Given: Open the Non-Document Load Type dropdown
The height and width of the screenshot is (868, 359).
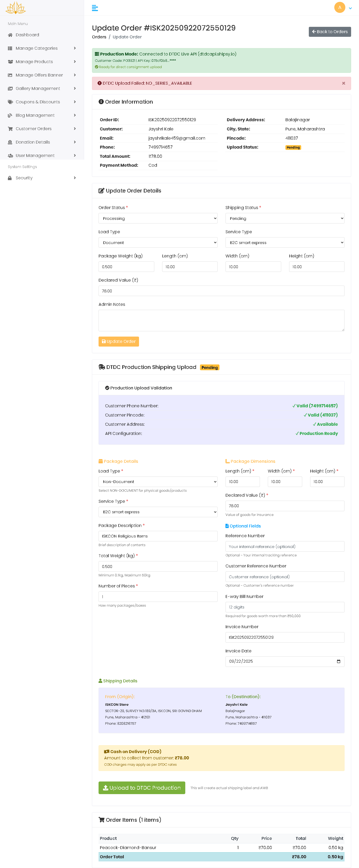Looking at the screenshot, I should pyautogui.click(x=158, y=482).
